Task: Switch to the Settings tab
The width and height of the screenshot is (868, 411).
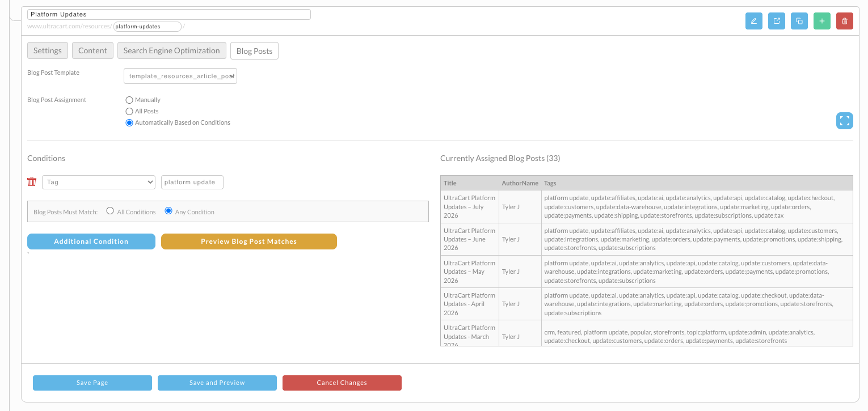Action: (x=48, y=50)
